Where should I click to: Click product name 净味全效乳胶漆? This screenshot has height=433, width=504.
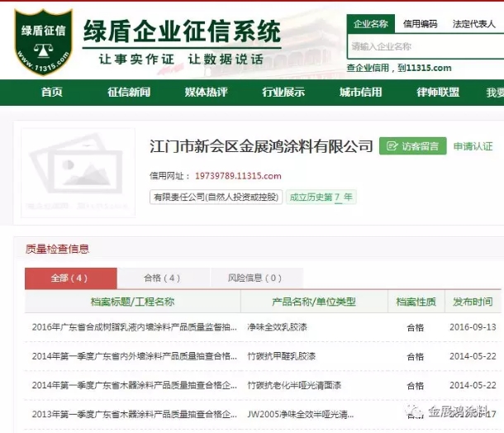click(277, 327)
